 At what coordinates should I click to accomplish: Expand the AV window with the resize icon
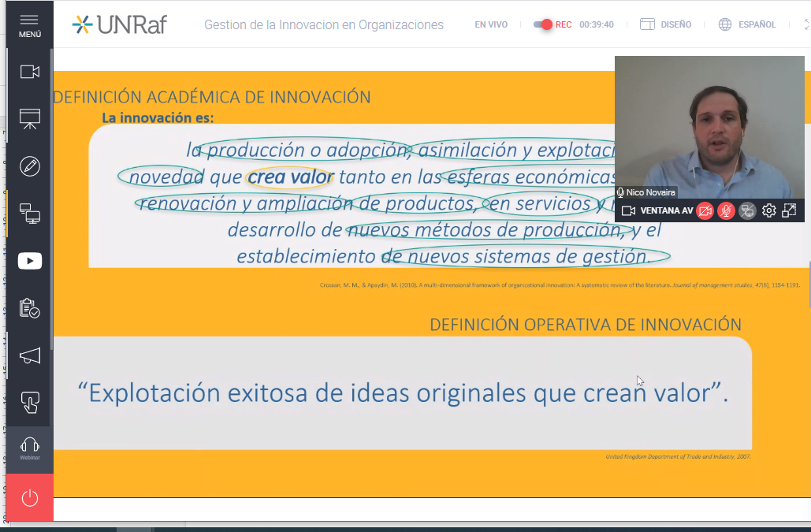coord(789,210)
